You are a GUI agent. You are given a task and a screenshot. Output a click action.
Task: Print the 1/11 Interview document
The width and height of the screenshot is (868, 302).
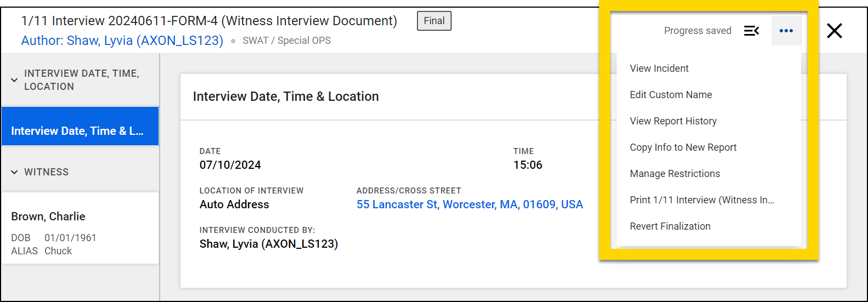click(701, 200)
